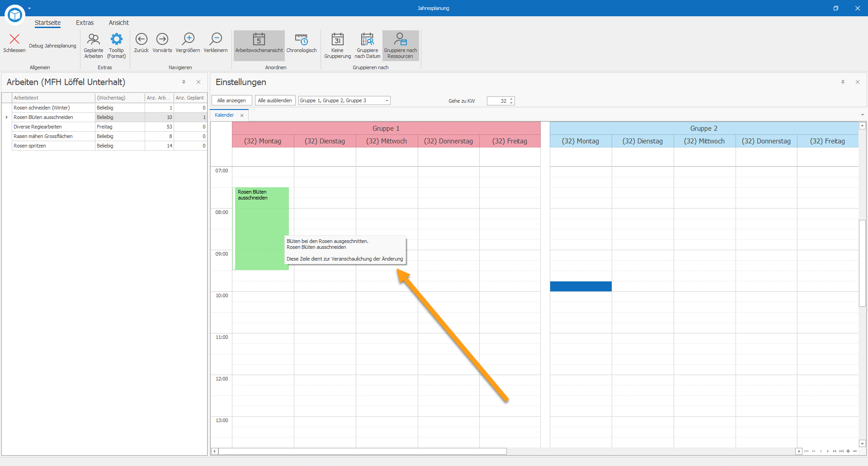Click vertical scrollbar down arrow in calendar
Viewport: 868px width, 466px height.
click(862, 444)
